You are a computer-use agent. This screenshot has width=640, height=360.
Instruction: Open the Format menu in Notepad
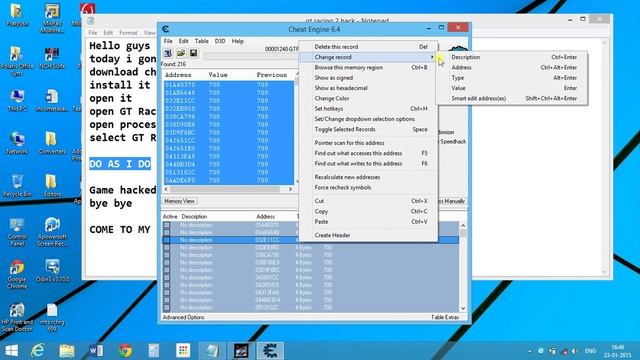point(128,32)
